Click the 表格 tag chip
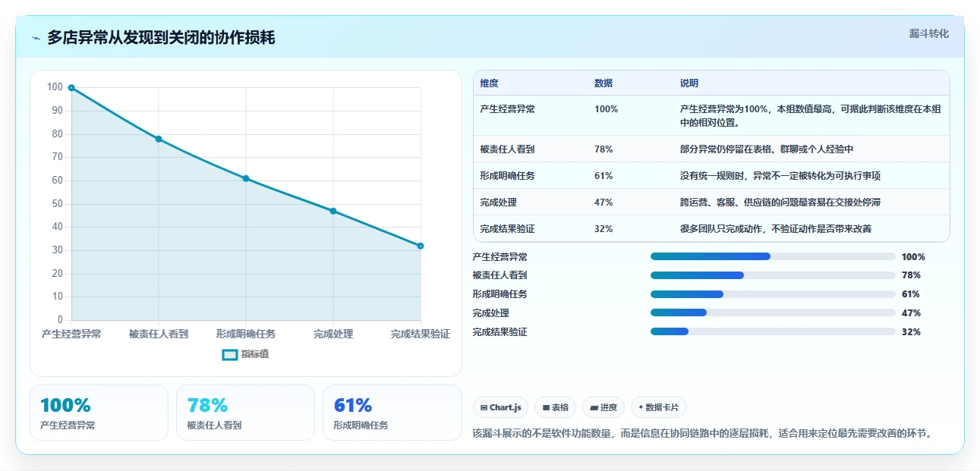 click(556, 407)
